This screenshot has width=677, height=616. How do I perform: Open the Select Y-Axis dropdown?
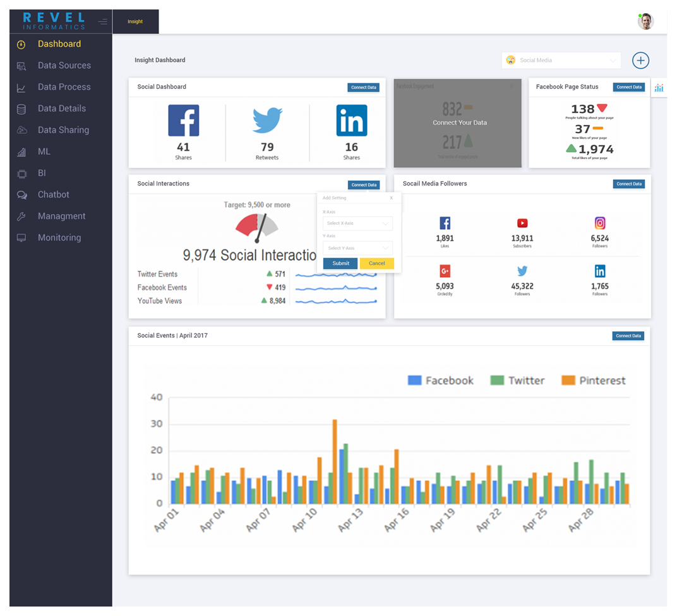click(x=358, y=248)
